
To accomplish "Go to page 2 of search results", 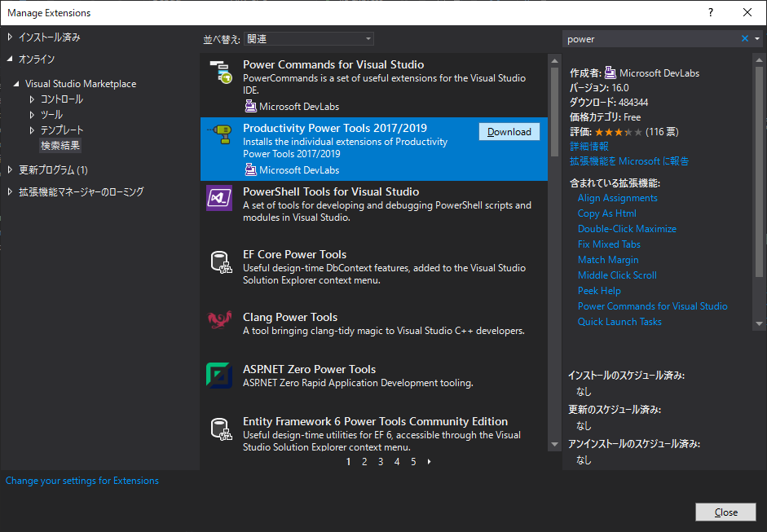I will (364, 461).
